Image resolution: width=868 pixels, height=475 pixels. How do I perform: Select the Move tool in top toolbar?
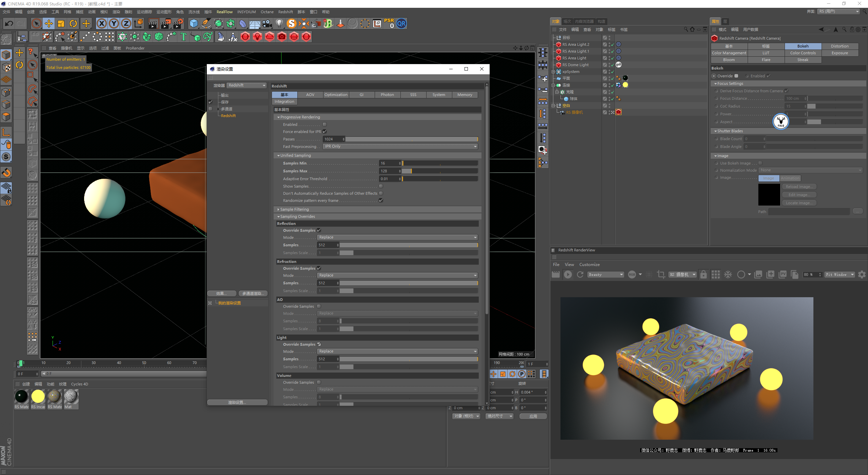pyautogui.click(x=49, y=23)
